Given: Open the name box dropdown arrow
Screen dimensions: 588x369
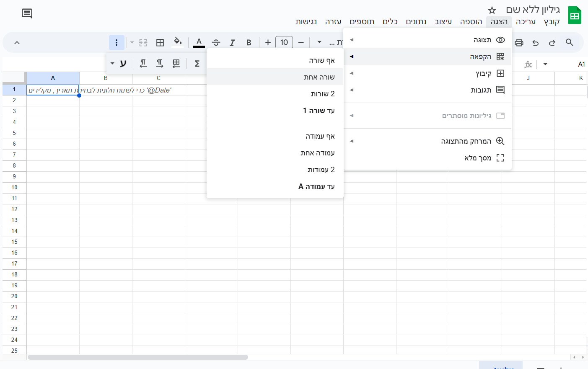Looking at the screenshot, I should (x=545, y=64).
